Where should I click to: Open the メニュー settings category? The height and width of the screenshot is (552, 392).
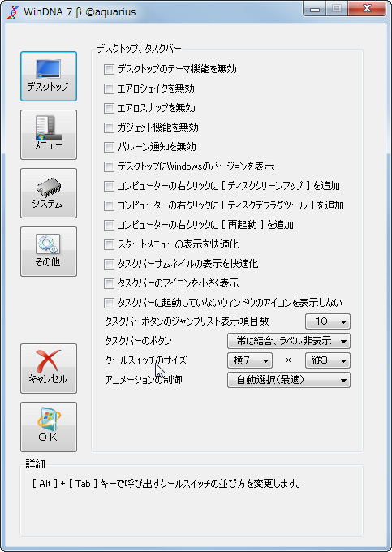pos(49,135)
